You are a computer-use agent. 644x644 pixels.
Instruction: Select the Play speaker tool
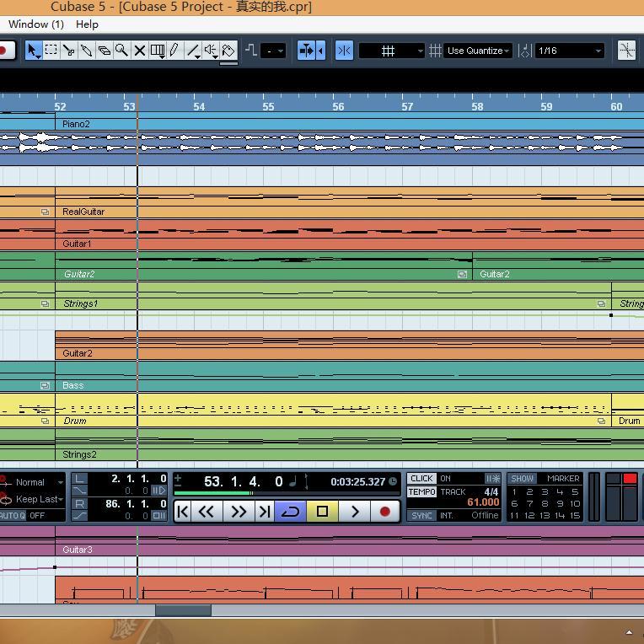point(211,51)
